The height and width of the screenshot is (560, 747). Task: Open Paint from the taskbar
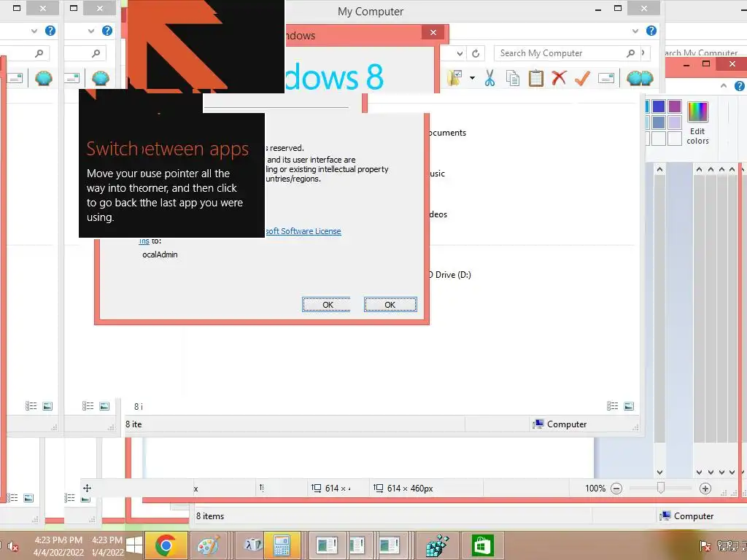(x=208, y=545)
